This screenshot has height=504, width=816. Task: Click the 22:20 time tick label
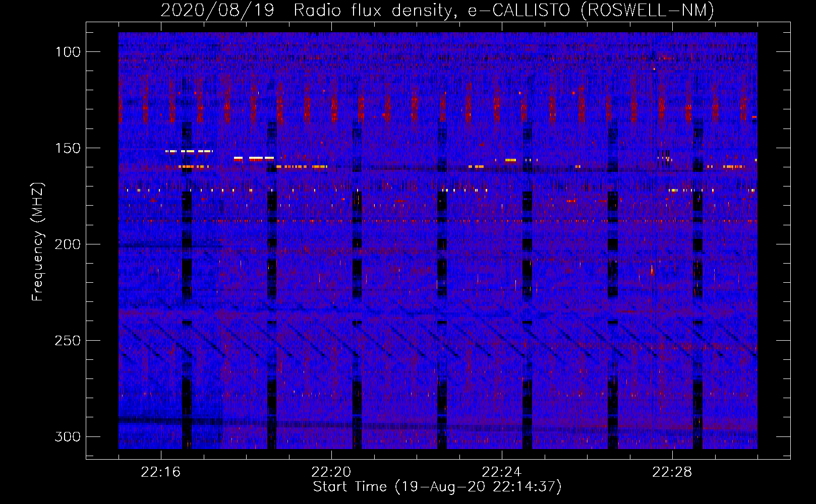pyautogui.click(x=331, y=472)
